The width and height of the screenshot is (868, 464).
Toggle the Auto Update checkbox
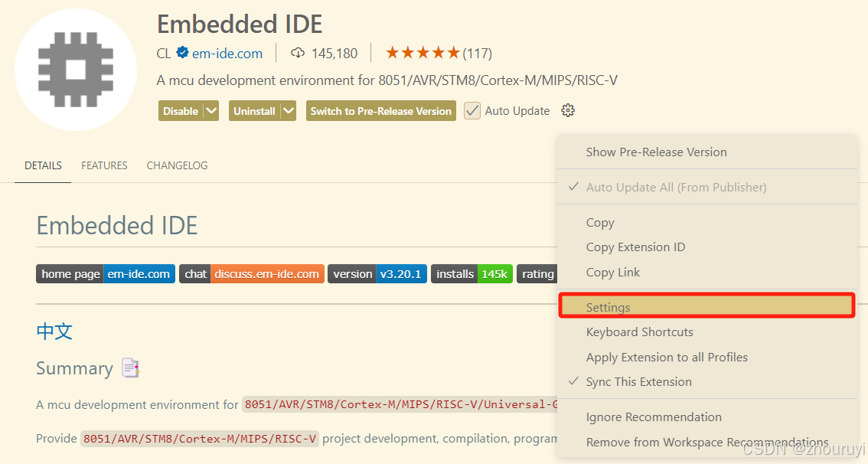coord(472,111)
